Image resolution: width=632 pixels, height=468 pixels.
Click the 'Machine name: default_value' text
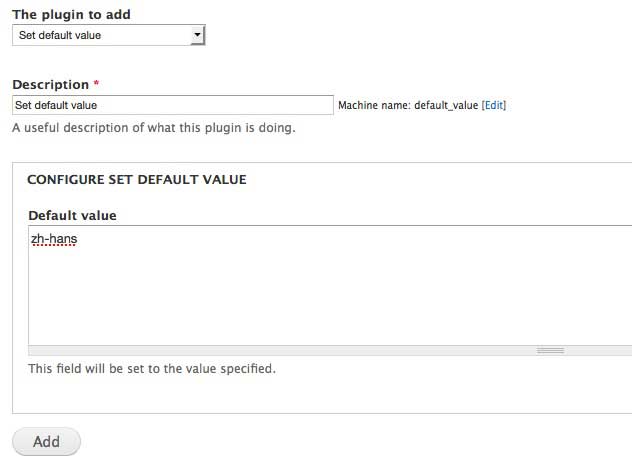click(x=408, y=105)
